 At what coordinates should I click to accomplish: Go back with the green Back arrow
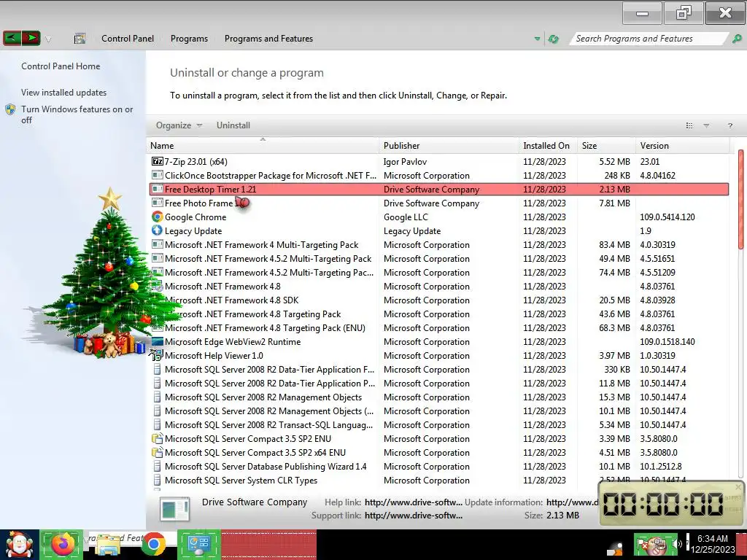pos(12,38)
